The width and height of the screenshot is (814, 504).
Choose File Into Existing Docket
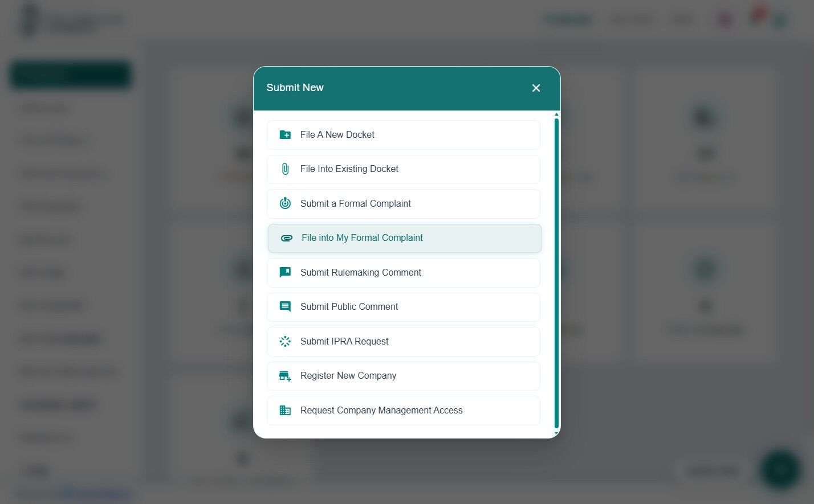point(403,169)
